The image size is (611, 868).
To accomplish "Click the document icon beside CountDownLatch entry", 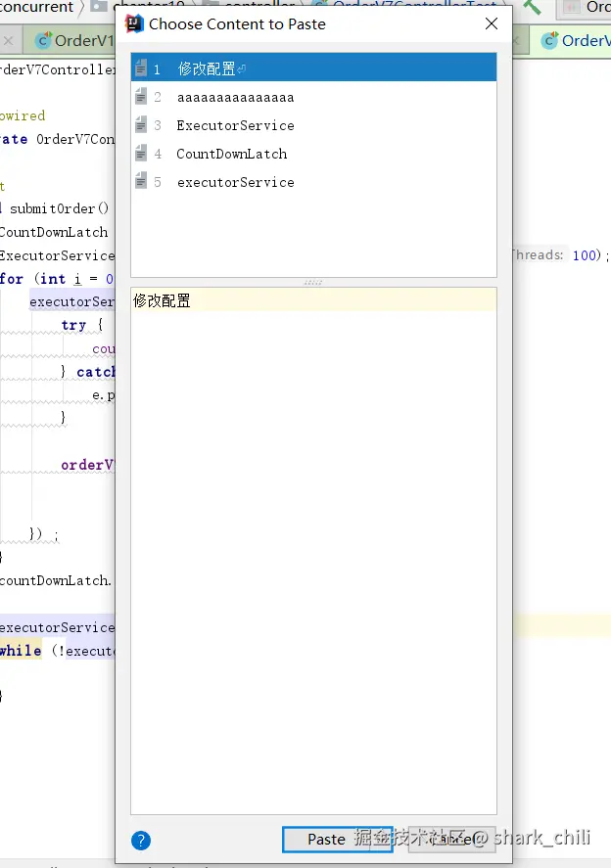I will pyautogui.click(x=141, y=153).
